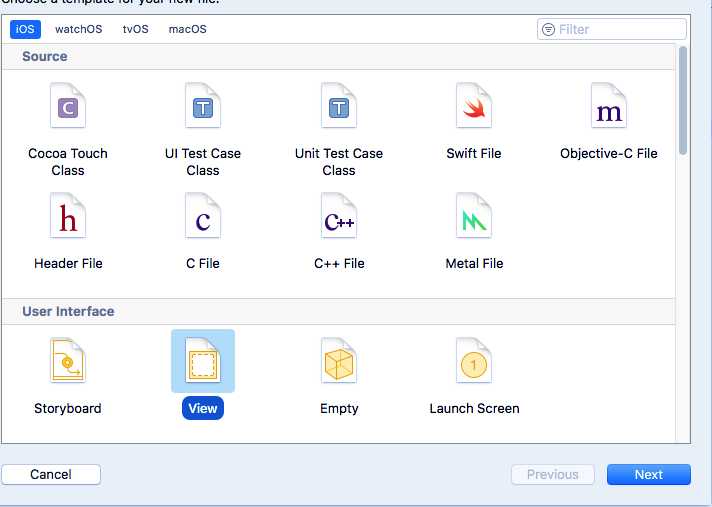Select the View template icon

(x=203, y=360)
